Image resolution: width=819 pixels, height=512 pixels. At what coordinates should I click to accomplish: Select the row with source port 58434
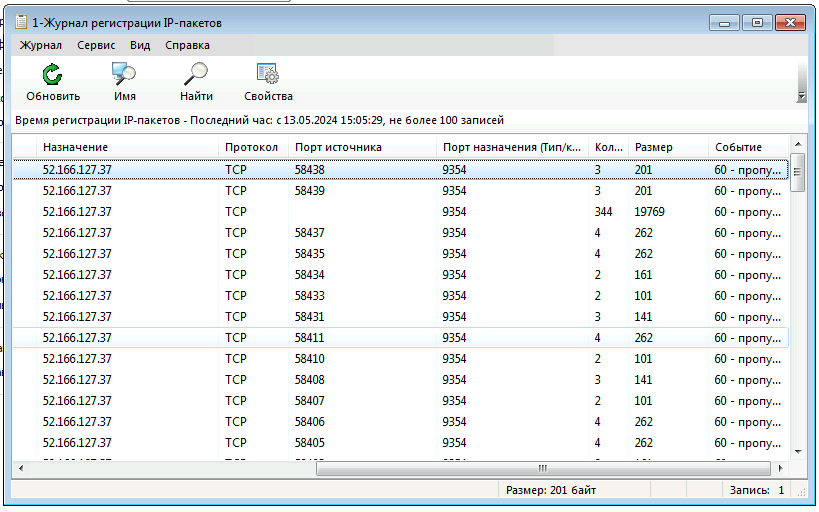point(401,275)
